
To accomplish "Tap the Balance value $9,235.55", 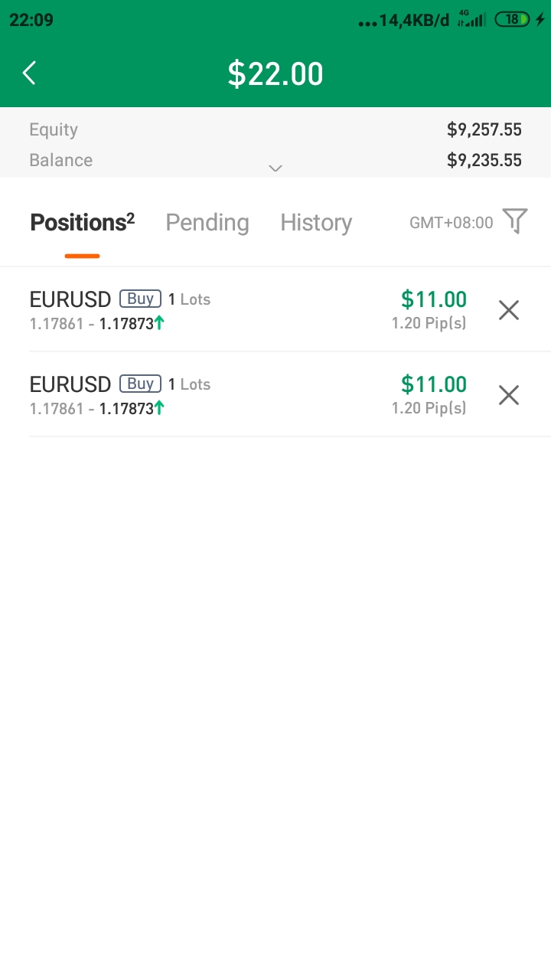I will [484, 160].
